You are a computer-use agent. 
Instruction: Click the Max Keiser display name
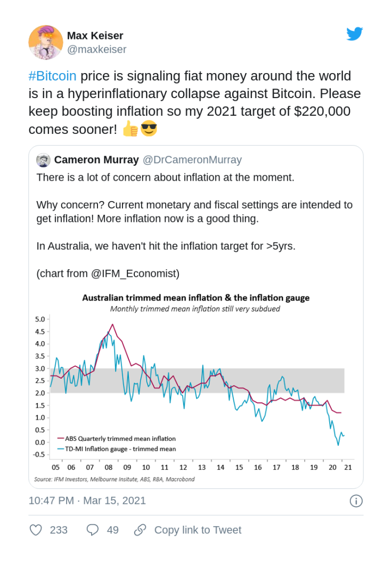pos(95,36)
